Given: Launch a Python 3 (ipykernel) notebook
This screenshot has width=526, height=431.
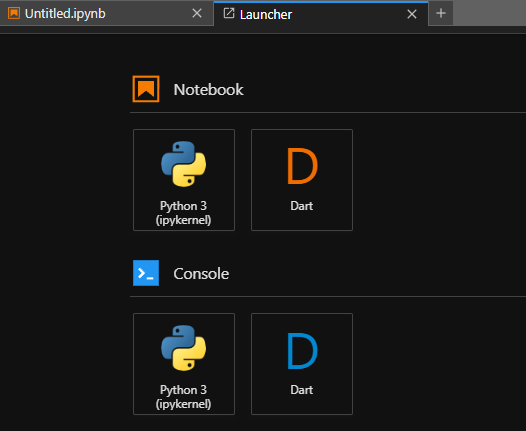Looking at the screenshot, I should click(184, 180).
